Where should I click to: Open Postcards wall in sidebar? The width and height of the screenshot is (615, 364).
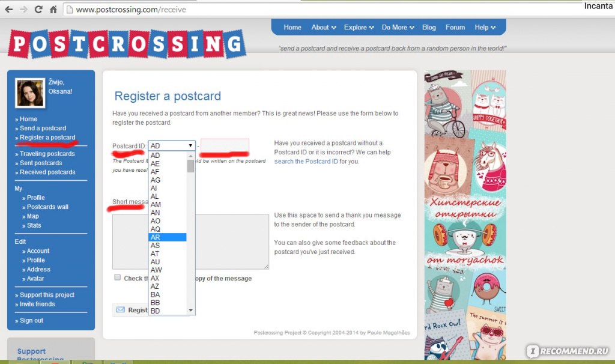pos(47,207)
